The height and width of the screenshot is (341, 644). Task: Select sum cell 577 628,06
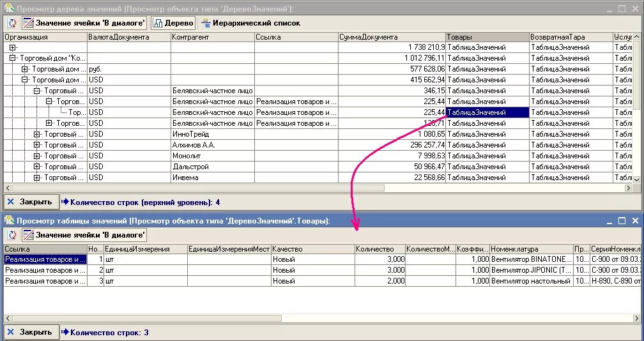coord(392,69)
